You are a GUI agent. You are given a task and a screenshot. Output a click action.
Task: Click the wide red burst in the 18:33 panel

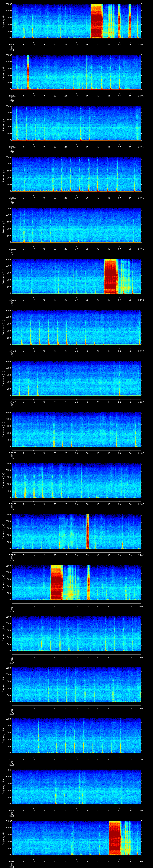56,583
